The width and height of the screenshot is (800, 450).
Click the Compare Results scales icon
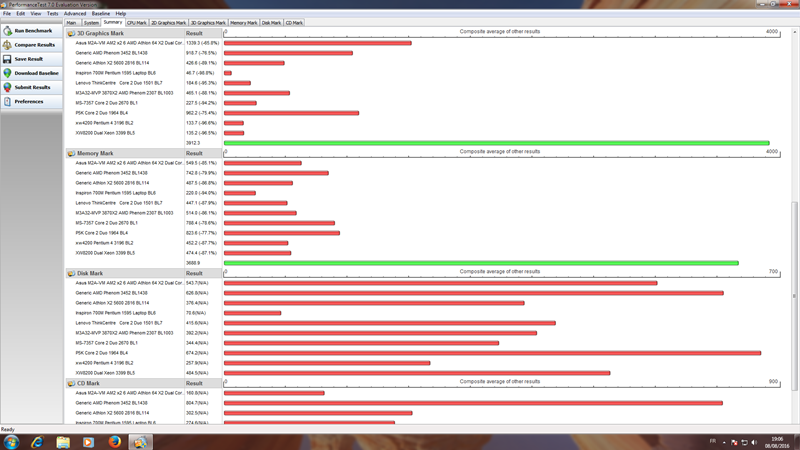(7, 45)
